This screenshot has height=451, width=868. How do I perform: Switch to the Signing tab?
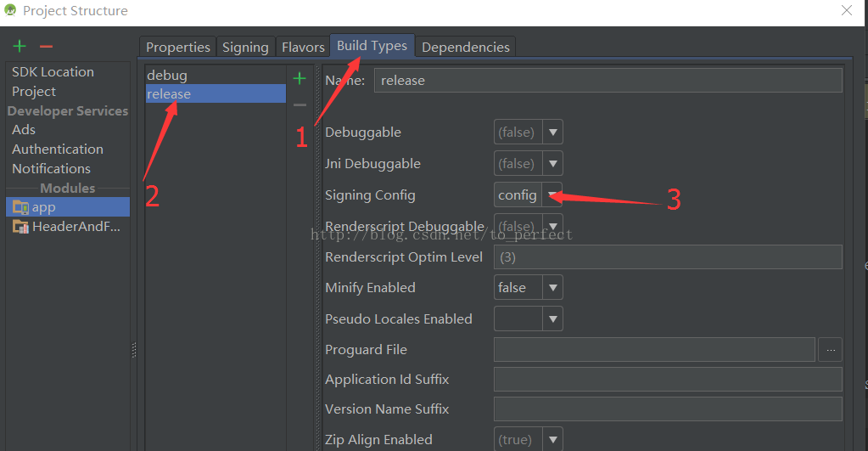click(x=245, y=47)
